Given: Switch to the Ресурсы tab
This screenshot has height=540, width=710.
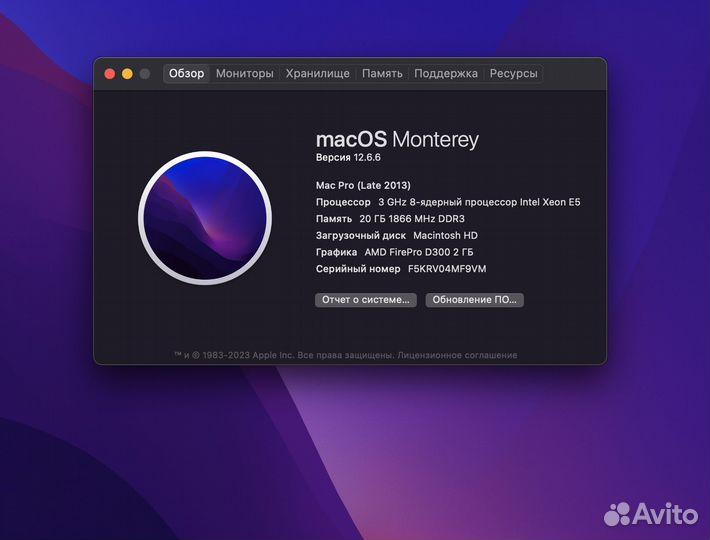Looking at the screenshot, I should (513, 73).
